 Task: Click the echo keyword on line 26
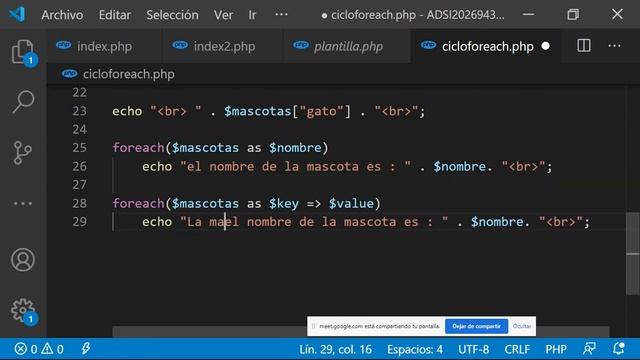[x=157, y=167]
